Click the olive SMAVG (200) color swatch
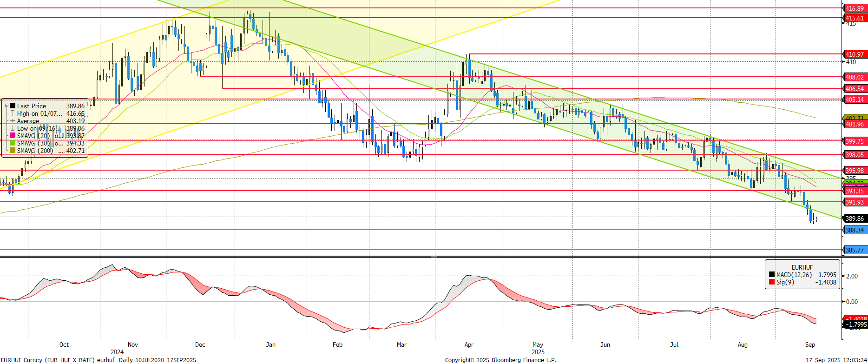Screen dimensions: 868x364 click(x=13, y=151)
